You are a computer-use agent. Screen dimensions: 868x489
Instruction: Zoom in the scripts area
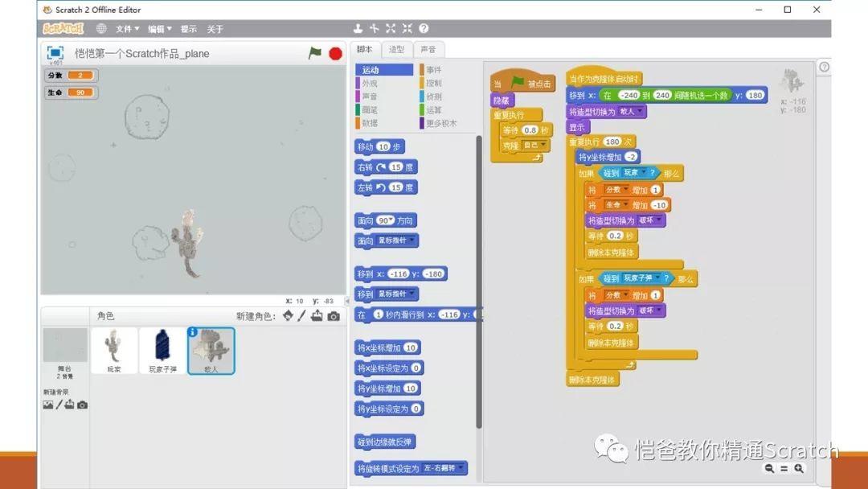799,469
